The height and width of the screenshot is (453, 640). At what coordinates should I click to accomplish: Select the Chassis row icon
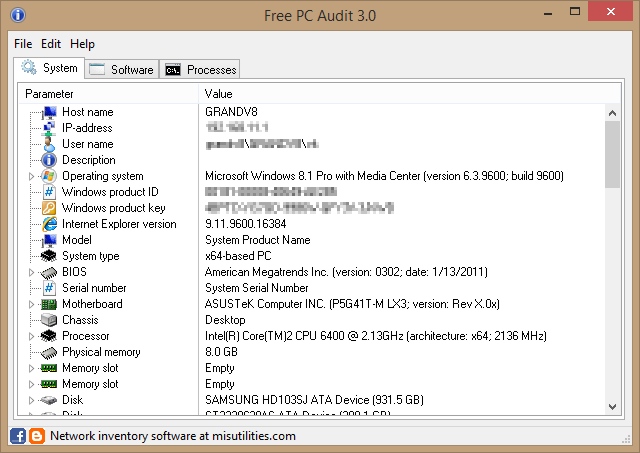pos(49,320)
